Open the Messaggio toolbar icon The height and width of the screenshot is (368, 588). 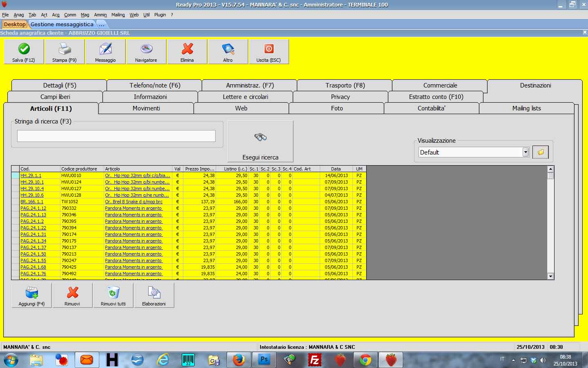tap(105, 49)
